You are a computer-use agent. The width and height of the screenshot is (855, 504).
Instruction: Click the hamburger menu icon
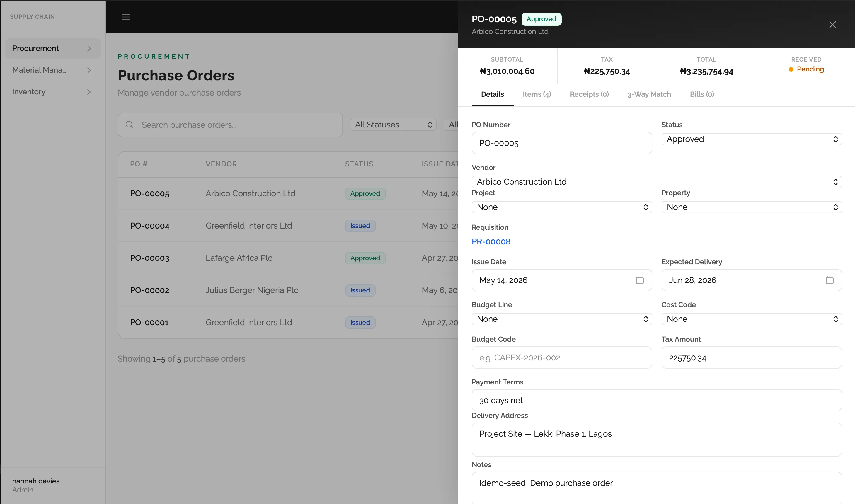click(126, 17)
